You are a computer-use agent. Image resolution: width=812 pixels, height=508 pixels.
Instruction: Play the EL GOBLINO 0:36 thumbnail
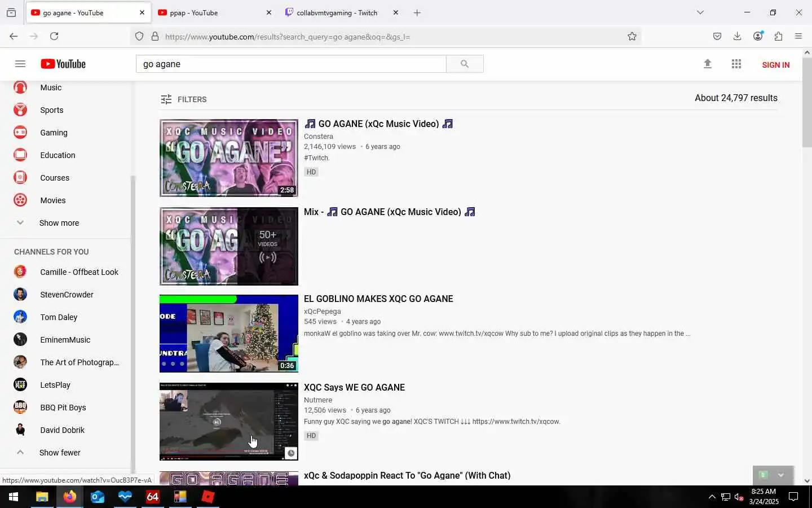(229, 334)
